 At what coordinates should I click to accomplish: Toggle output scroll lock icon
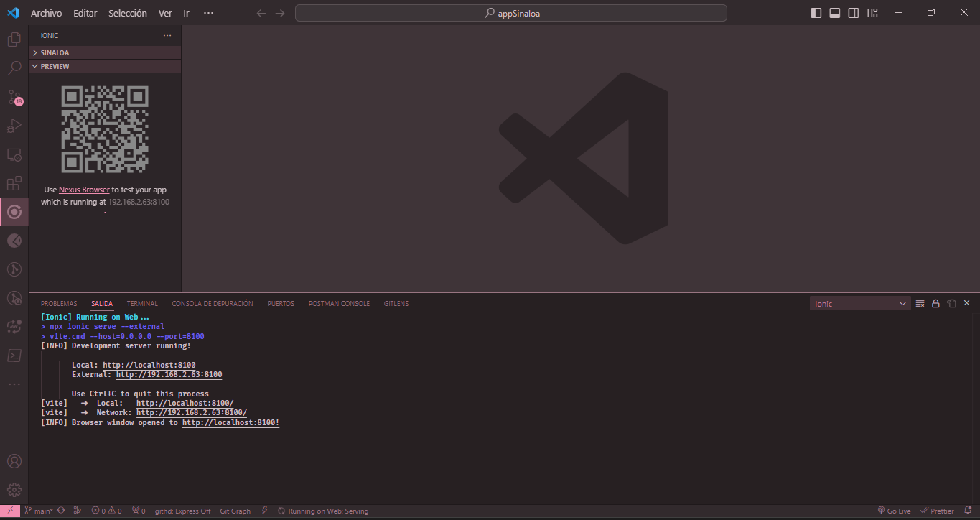pos(935,304)
